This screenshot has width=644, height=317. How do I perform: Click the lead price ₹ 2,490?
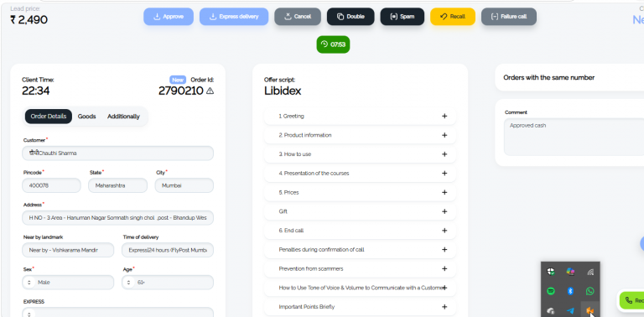coord(29,19)
